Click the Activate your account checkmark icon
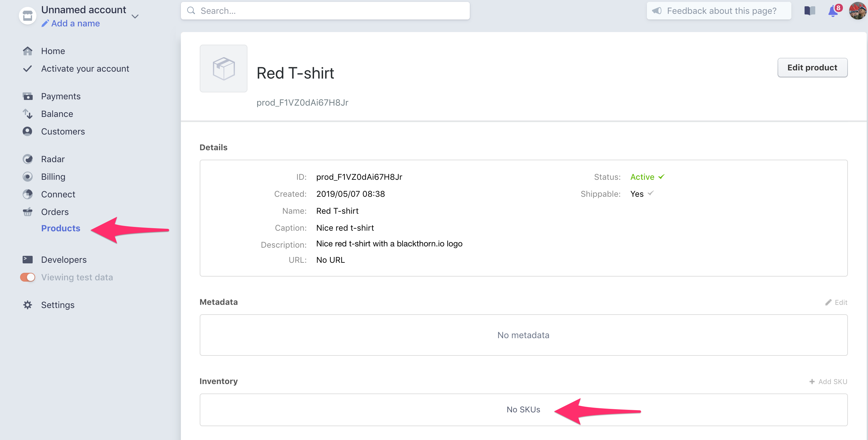This screenshot has height=440, width=868. pyautogui.click(x=28, y=69)
